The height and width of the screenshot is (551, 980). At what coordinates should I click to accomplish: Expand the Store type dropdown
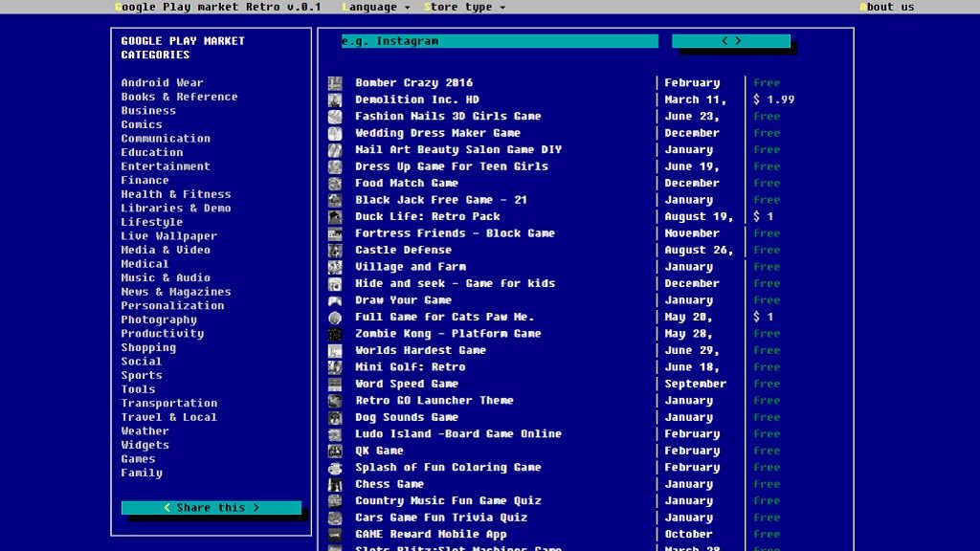pyautogui.click(x=464, y=7)
